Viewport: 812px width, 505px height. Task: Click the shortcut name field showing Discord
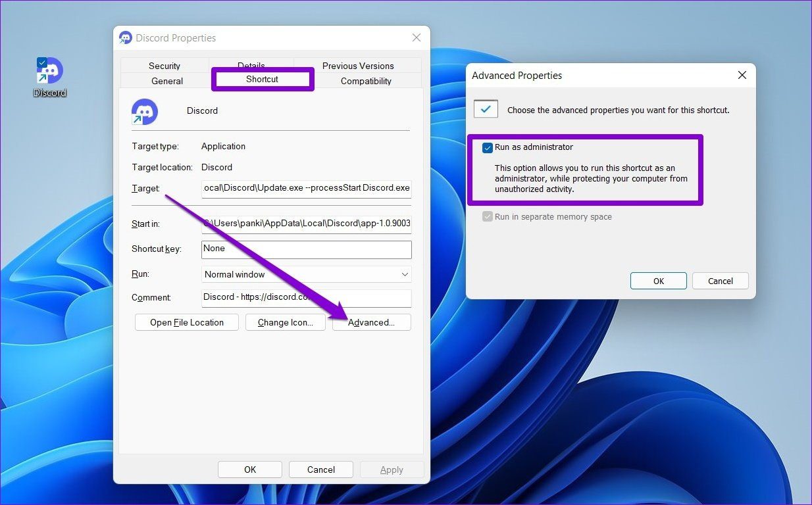pos(202,110)
